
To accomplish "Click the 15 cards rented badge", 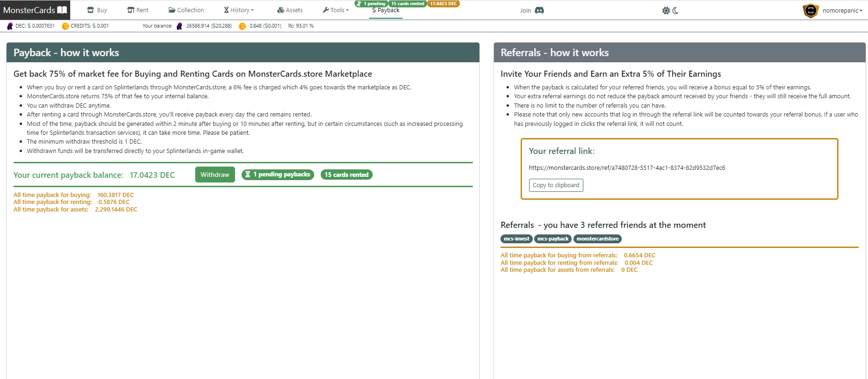I will 346,175.
